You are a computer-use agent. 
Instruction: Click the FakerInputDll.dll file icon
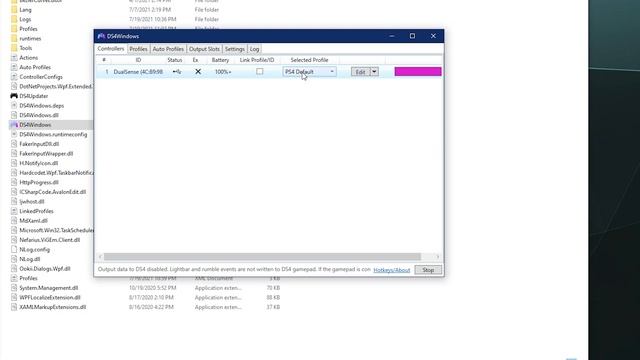click(x=14, y=144)
